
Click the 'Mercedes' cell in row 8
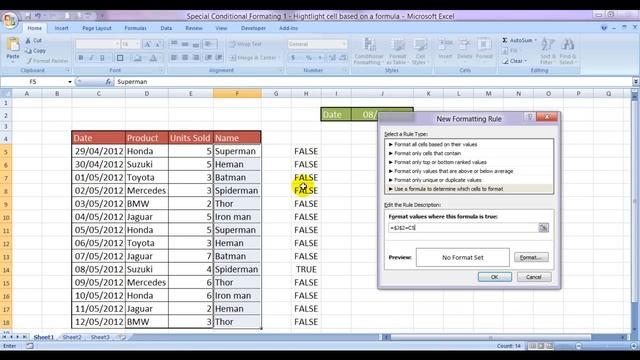tap(147, 191)
